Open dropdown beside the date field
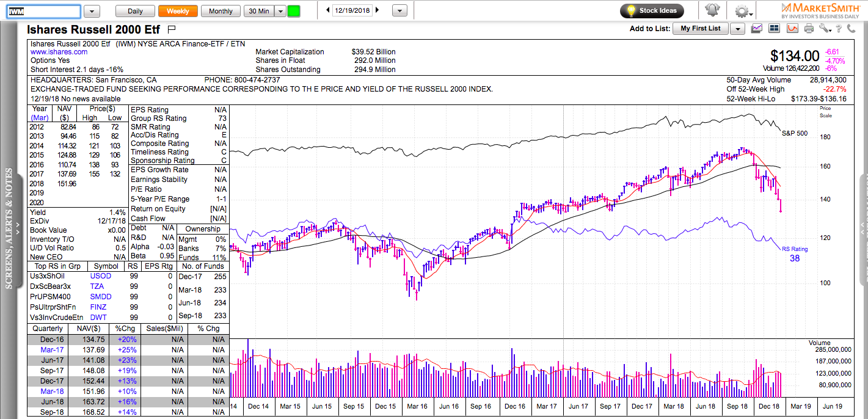Image resolution: width=868 pixels, height=419 pixels. click(x=399, y=10)
